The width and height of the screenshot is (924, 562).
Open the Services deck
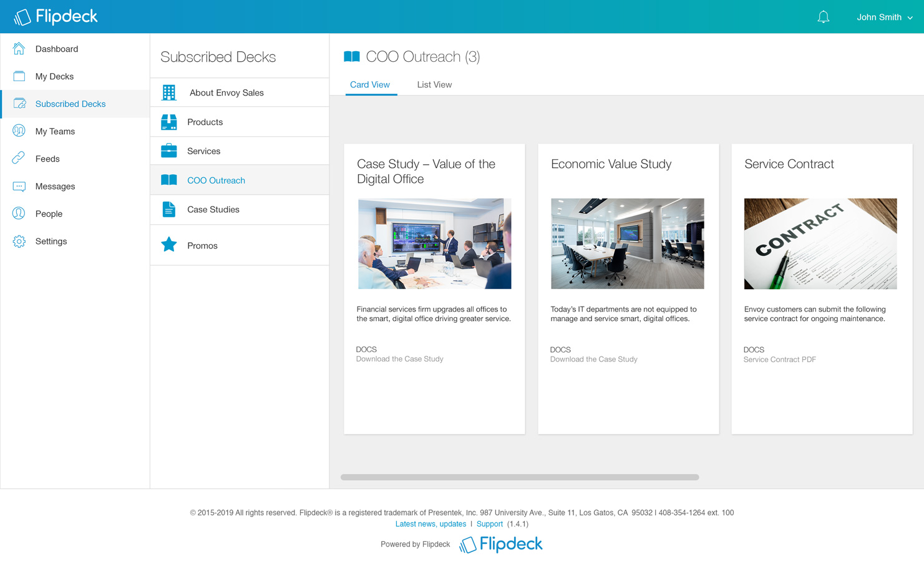coord(240,151)
